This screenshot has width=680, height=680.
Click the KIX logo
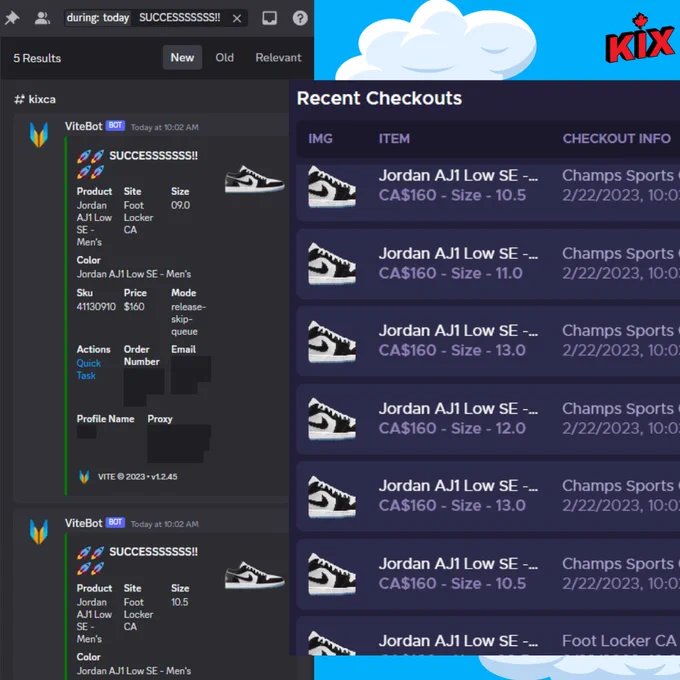tap(640, 38)
